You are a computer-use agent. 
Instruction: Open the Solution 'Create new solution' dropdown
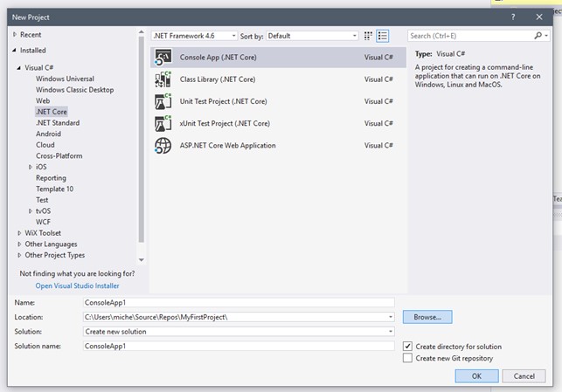click(x=239, y=332)
